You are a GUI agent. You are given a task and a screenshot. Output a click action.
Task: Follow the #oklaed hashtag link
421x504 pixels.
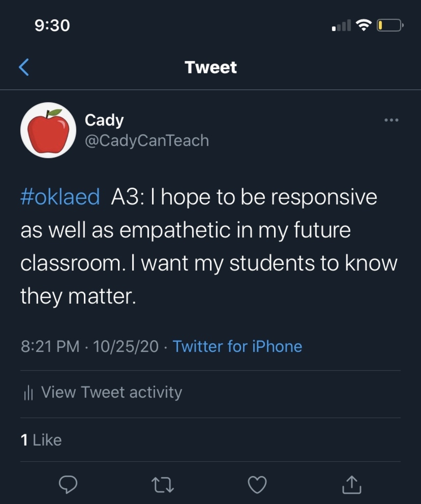click(60, 197)
